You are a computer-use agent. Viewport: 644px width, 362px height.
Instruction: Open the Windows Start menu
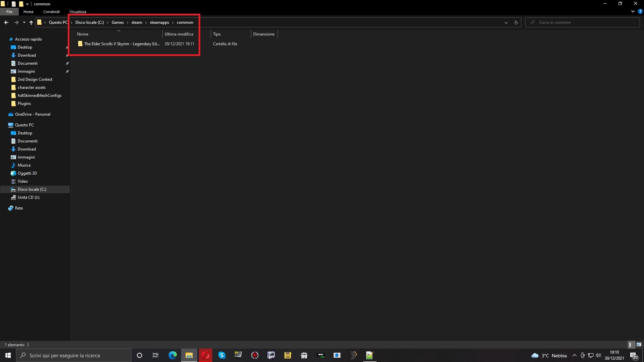click(8, 355)
